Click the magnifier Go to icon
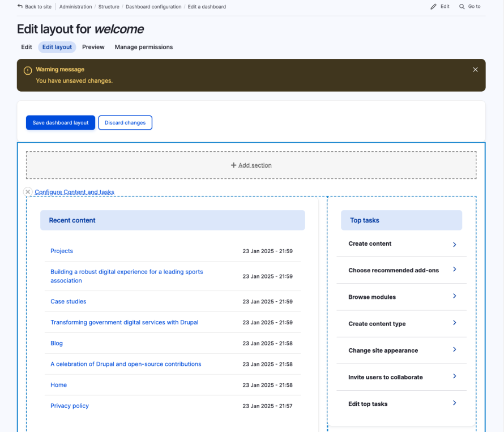 click(462, 6)
